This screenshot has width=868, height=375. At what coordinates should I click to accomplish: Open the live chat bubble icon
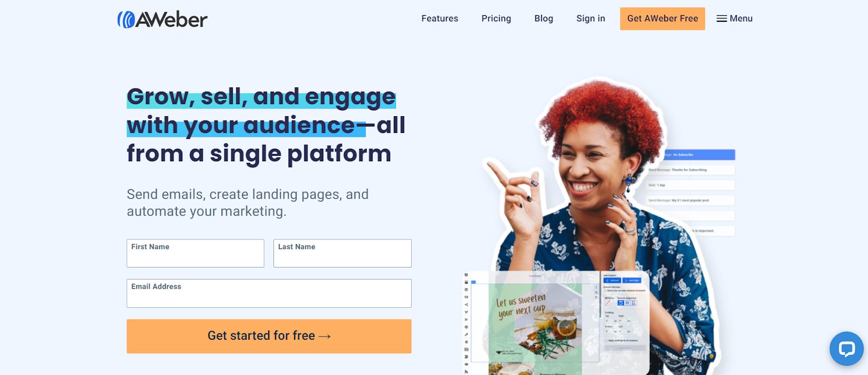point(846,348)
